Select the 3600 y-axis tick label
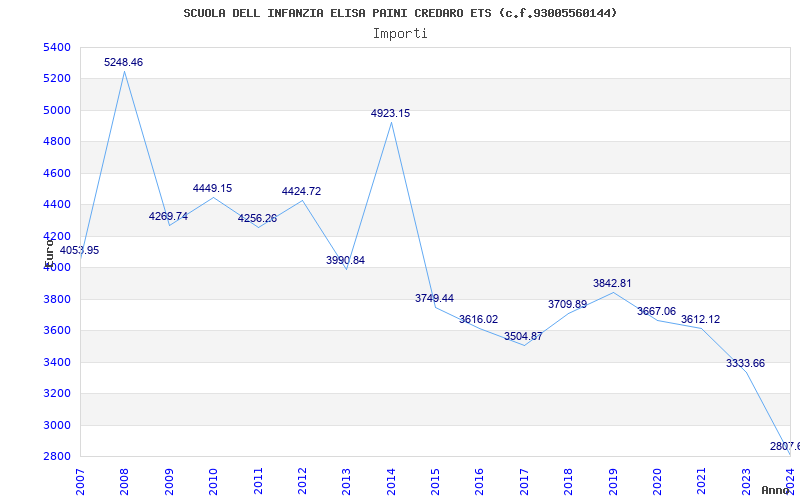Image resolution: width=800 pixels, height=500 pixels. click(x=58, y=331)
